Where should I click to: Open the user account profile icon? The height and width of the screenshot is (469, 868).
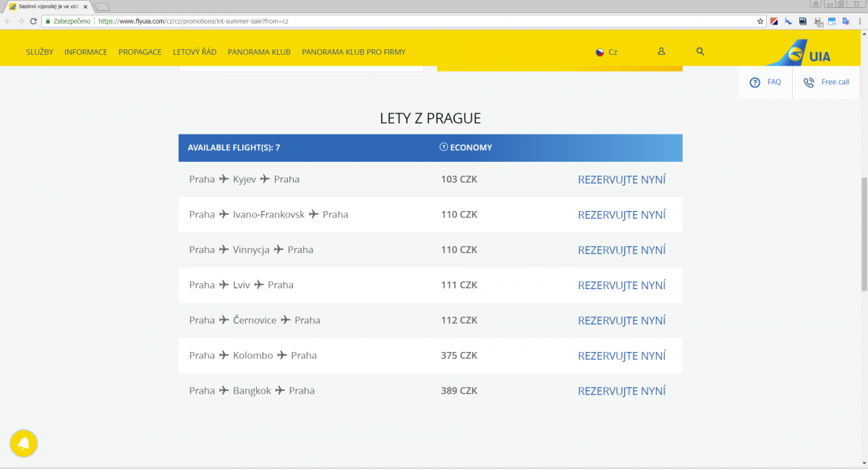[661, 52]
